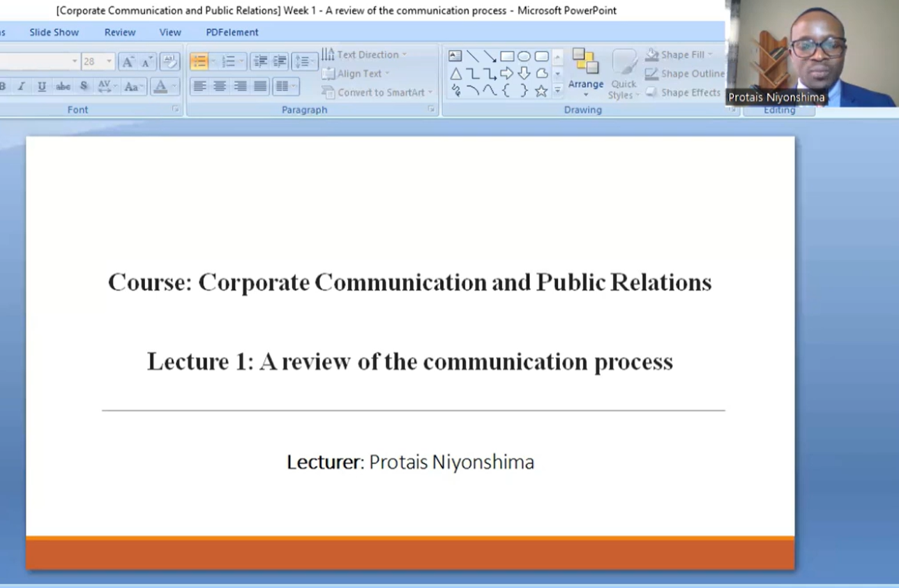This screenshot has width=899, height=588.
Task: Justify the paragraph text
Action: click(260, 86)
